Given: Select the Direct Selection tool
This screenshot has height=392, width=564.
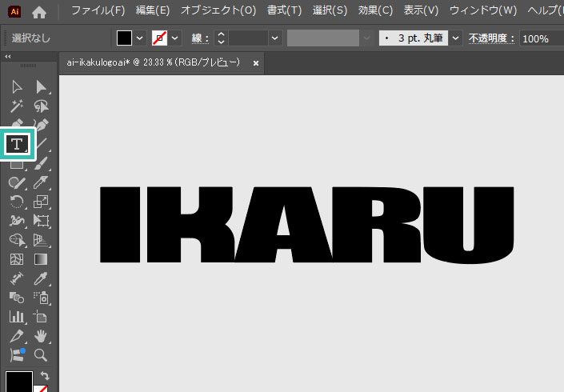Looking at the screenshot, I should pos(41,87).
